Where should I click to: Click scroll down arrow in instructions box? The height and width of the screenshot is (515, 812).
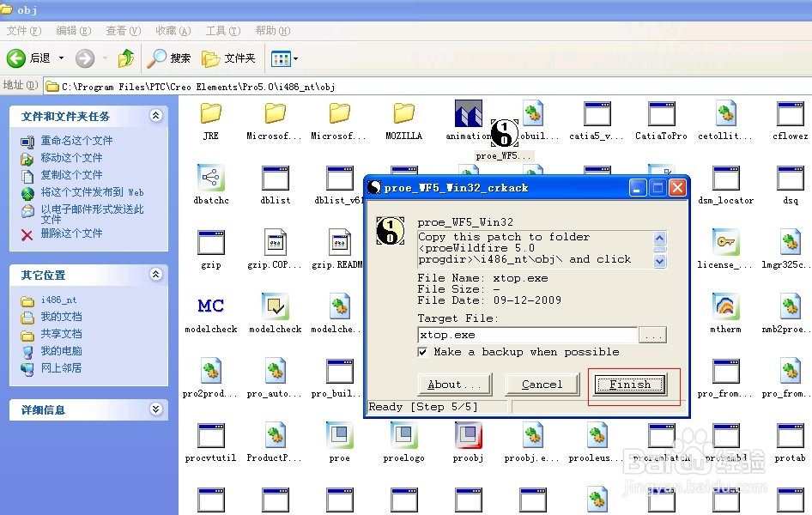click(x=659, y=262)
